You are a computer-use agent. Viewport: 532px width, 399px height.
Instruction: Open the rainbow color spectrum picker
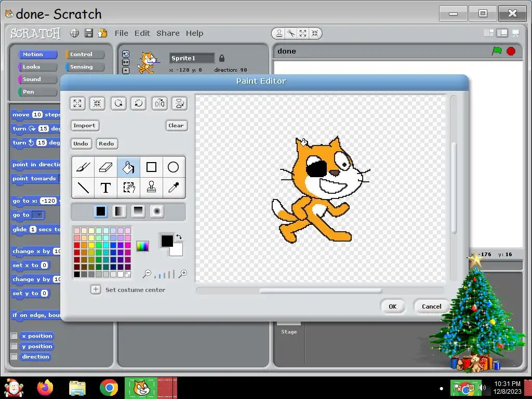(142, 246)
